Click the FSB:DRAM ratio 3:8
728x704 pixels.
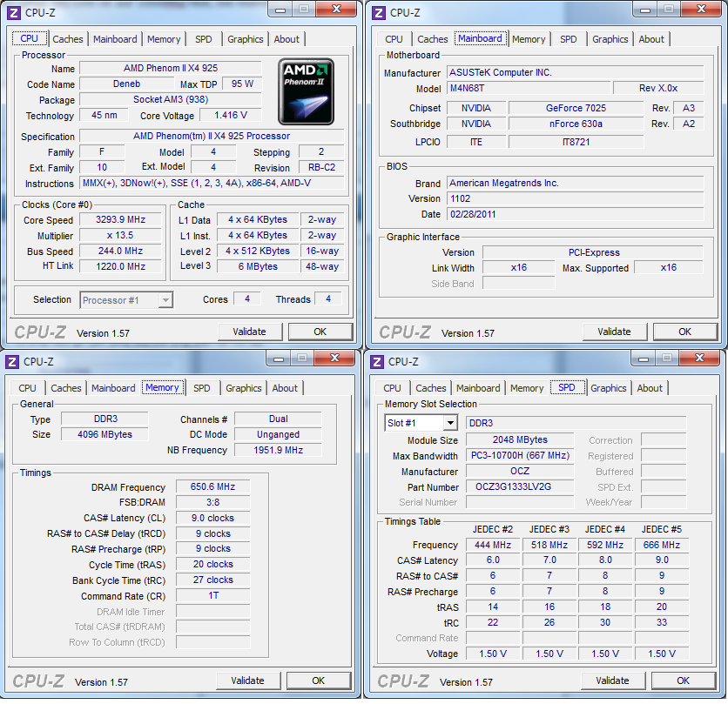pos(213,503)
